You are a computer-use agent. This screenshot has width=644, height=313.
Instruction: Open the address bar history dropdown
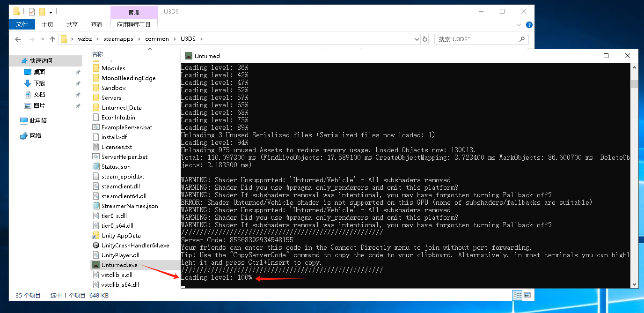click(417, 39)
